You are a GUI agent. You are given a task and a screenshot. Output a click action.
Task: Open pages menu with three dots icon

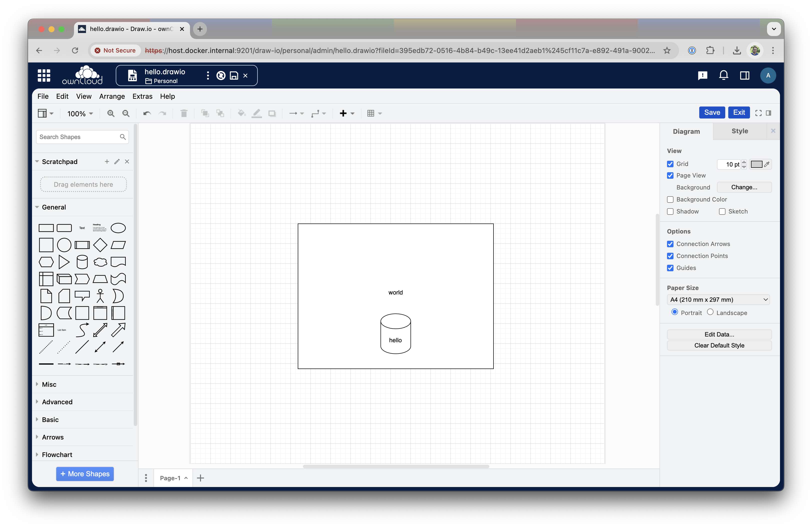146,478
